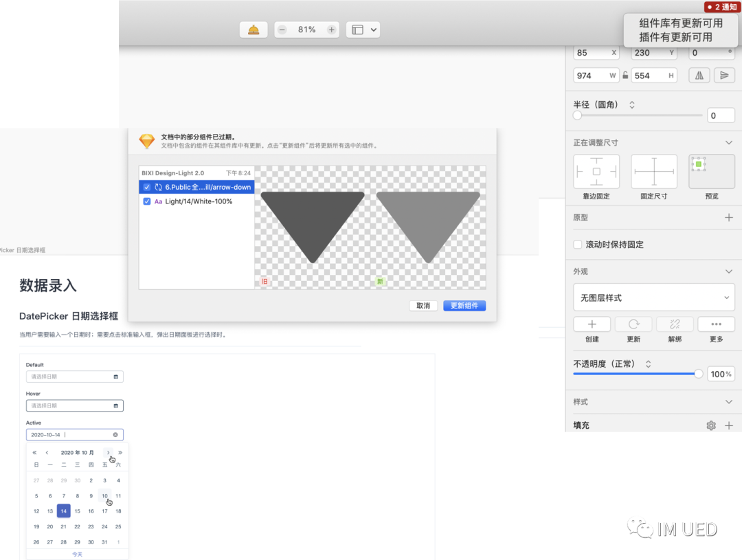Collapse the 正在调整尺寸 section
Screen dimensions: 742x560
pyautogui.click(x=729, y=142)
